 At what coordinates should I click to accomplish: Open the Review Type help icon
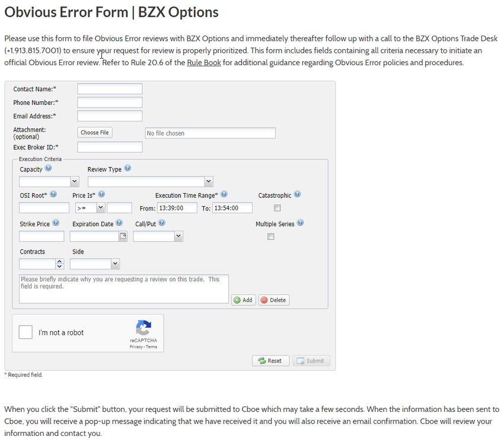pos(127,168)
